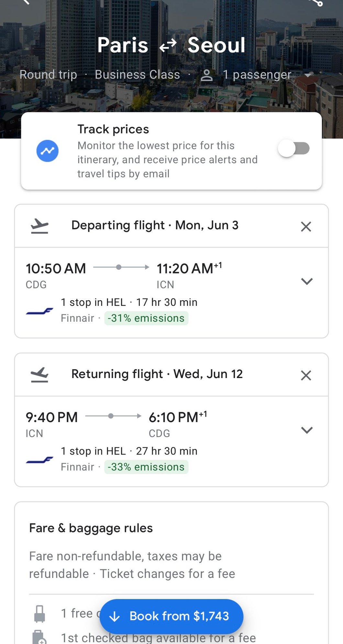Tap the -31% emissions badge
343x644 pixels.
click(146, 318)
